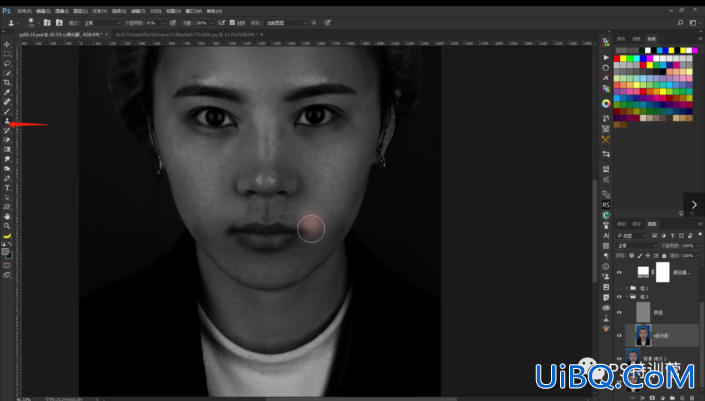Toggle visibility of the expanded group folder

point(619,297)
